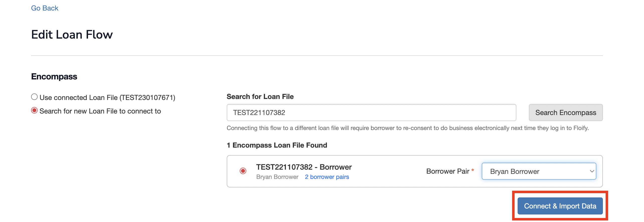Click the Connect & Import Data button
This screenshot has width=644, height=222.
pyautogui.click(x=560, y=206)
